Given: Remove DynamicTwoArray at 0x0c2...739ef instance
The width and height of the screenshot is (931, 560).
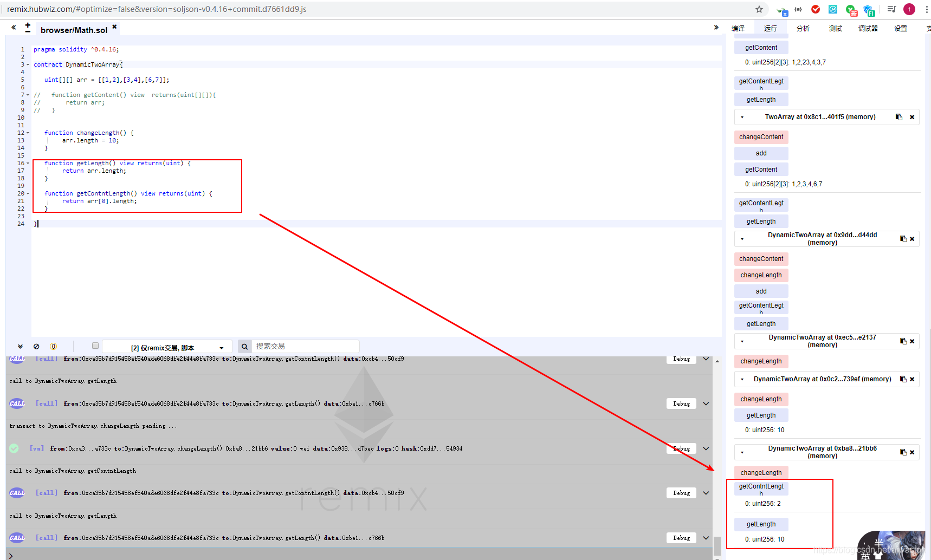Looking at the screenshot, I should click(912, 379).
